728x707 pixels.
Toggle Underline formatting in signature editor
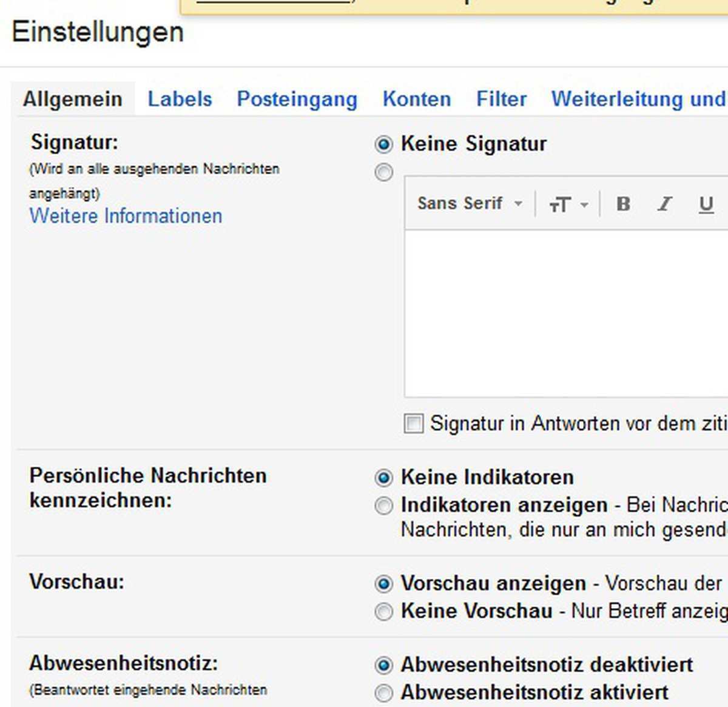coord(706,204)
